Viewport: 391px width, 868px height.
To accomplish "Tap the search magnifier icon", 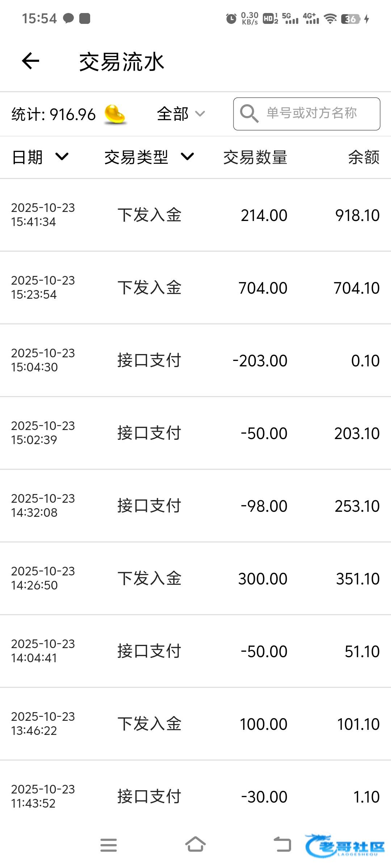I will [249, 114].
